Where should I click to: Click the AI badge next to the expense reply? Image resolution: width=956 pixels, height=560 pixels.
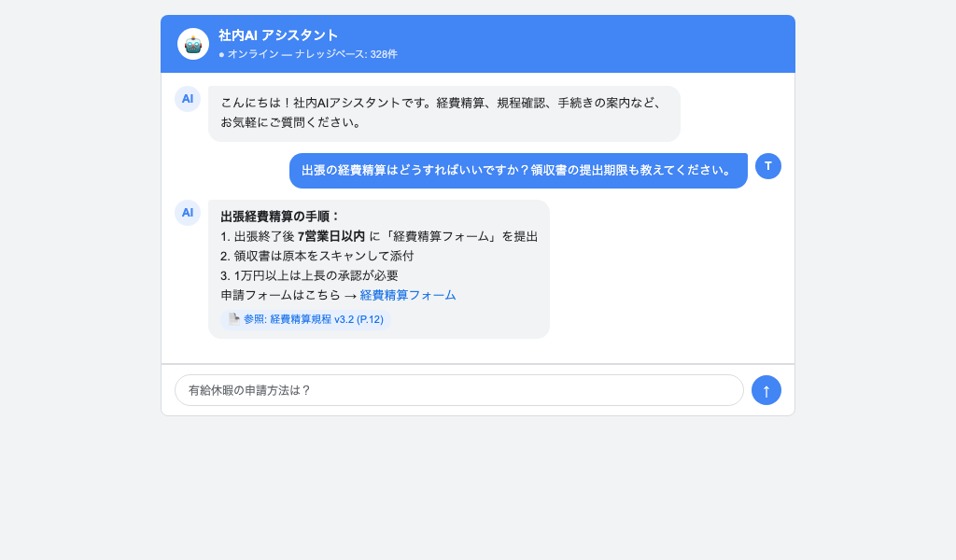[x=188, y=214]
